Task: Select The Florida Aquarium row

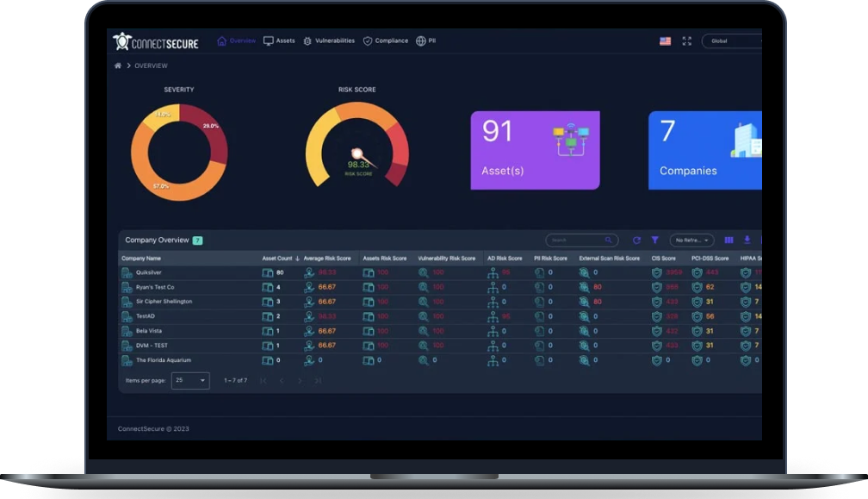Action: [x=440, y=360]
